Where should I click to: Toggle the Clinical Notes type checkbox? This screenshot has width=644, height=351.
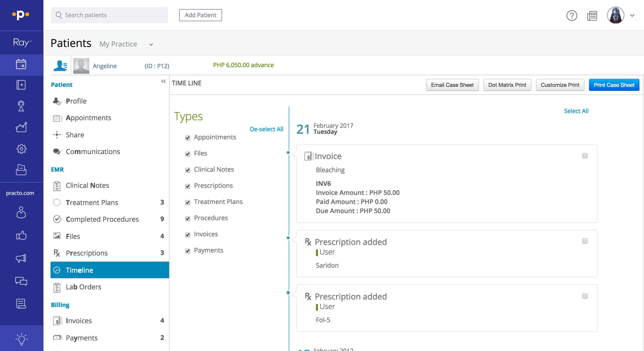(x=188, y=170)
